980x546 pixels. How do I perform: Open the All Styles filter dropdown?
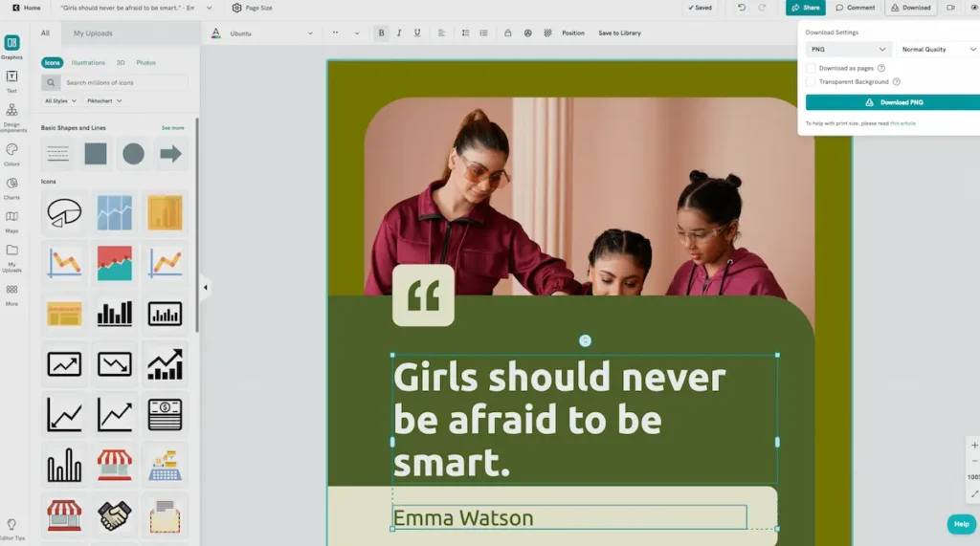coord(60,100)
